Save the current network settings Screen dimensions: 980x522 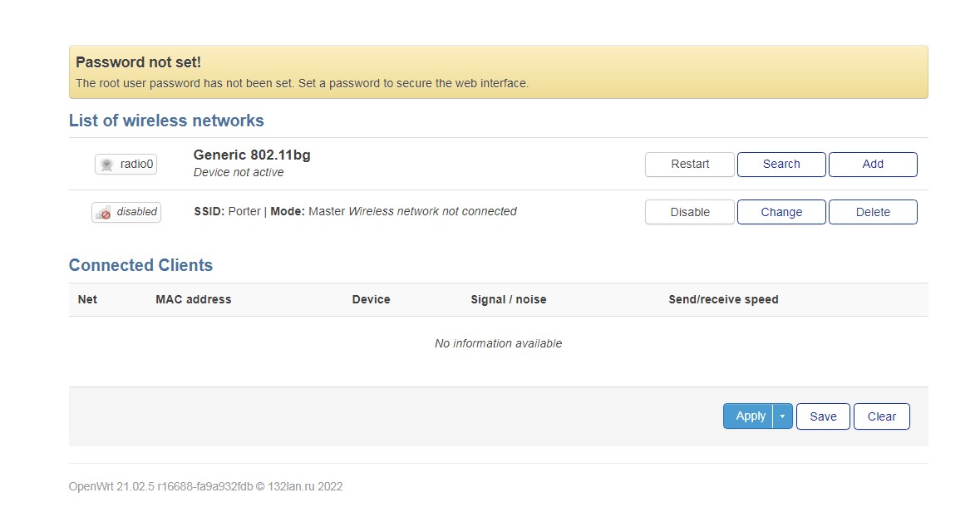[x=822, y=416]
